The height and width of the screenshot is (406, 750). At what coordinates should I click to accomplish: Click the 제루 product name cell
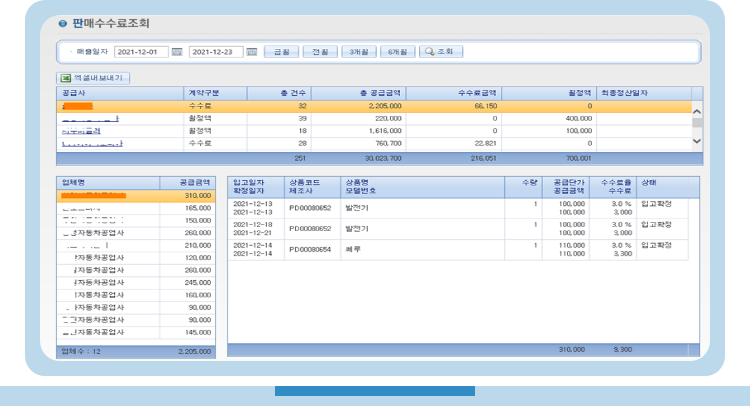pyautogui.click(x=353, y=250)
